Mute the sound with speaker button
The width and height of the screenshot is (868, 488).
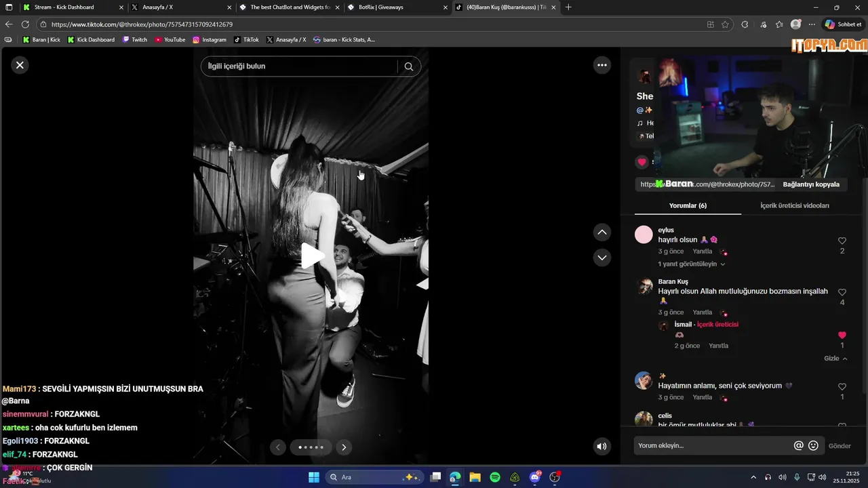601,446
